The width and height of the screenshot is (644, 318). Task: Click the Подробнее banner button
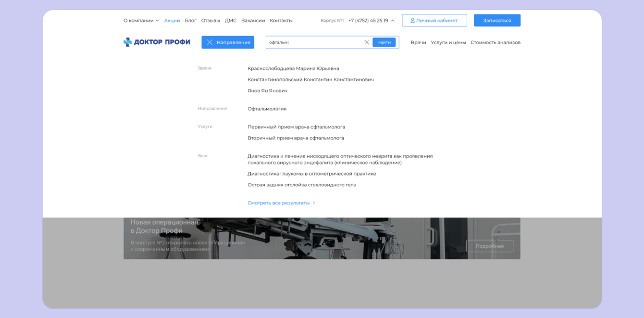(490, 246)
